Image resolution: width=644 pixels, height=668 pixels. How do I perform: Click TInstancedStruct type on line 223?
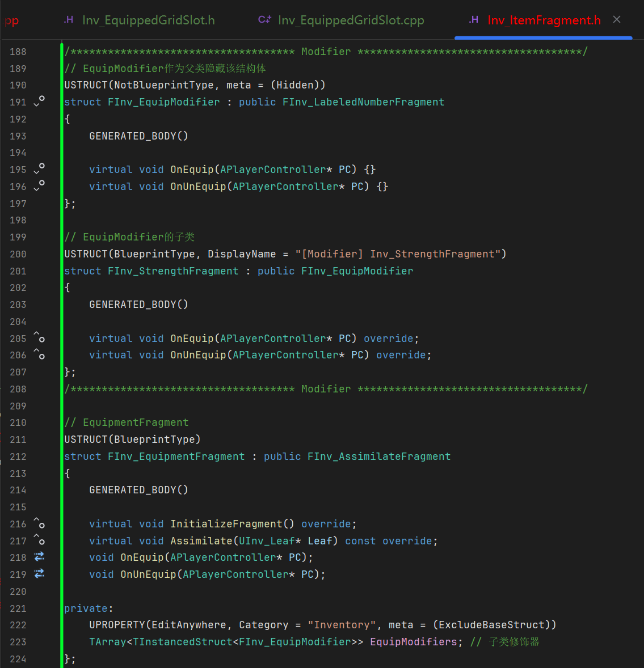(182, 641)
